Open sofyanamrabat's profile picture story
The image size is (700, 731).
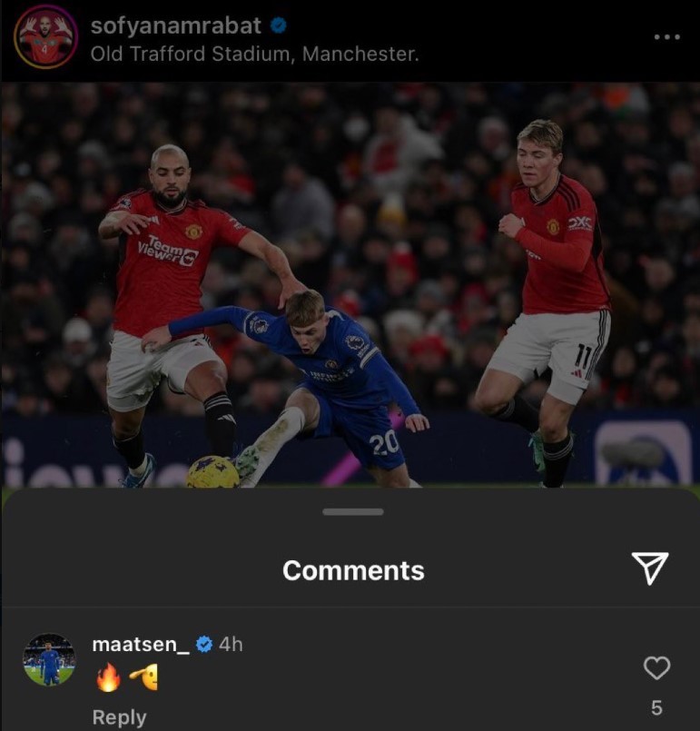pyautogui.click(x=45, y=37)
